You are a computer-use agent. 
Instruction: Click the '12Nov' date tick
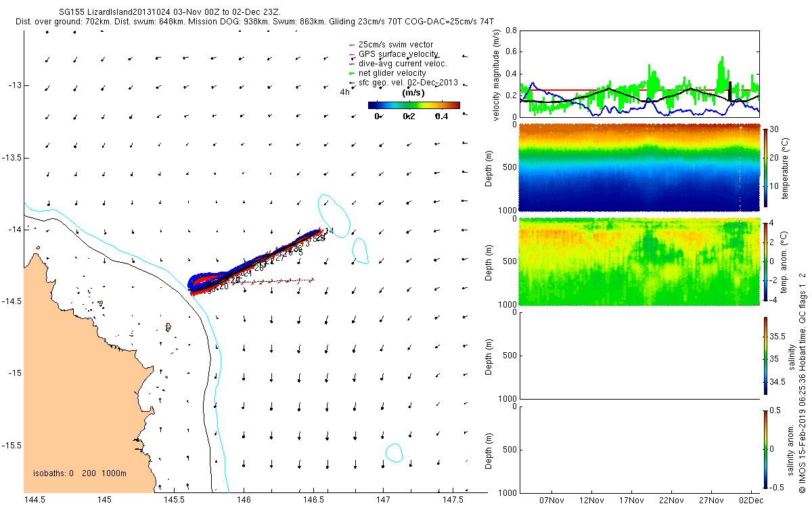591,500
